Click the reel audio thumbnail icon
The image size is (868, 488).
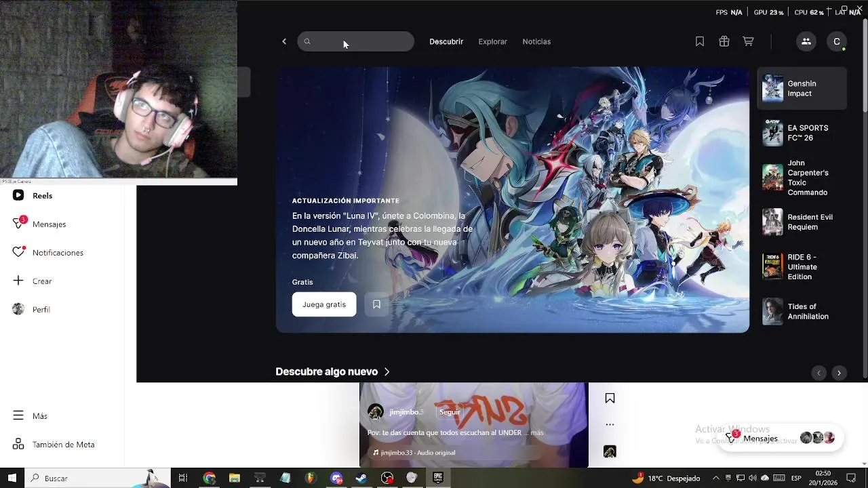click(x=610, y=451)
